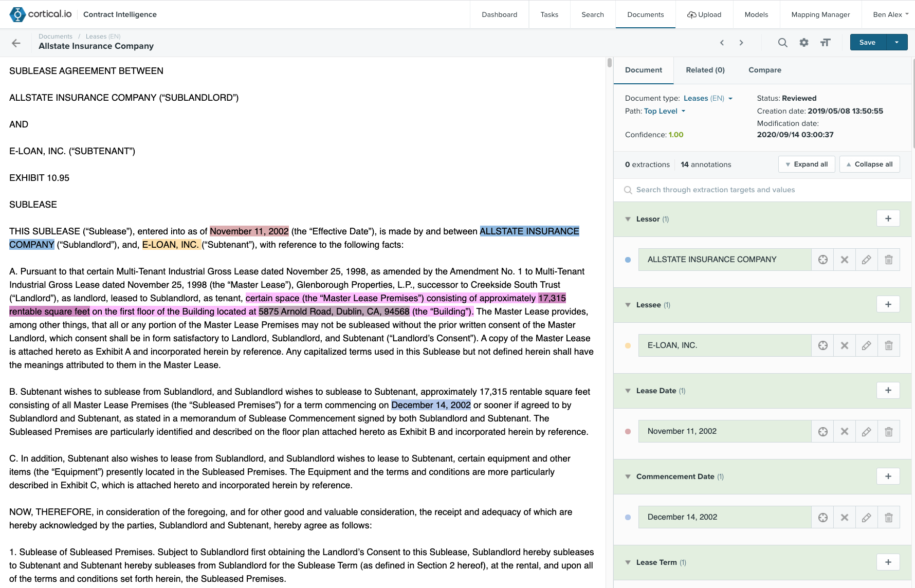The height and width of the screenshot is (588, 915).
Task: Collapse the Lessee section
Action: (628, 305)
